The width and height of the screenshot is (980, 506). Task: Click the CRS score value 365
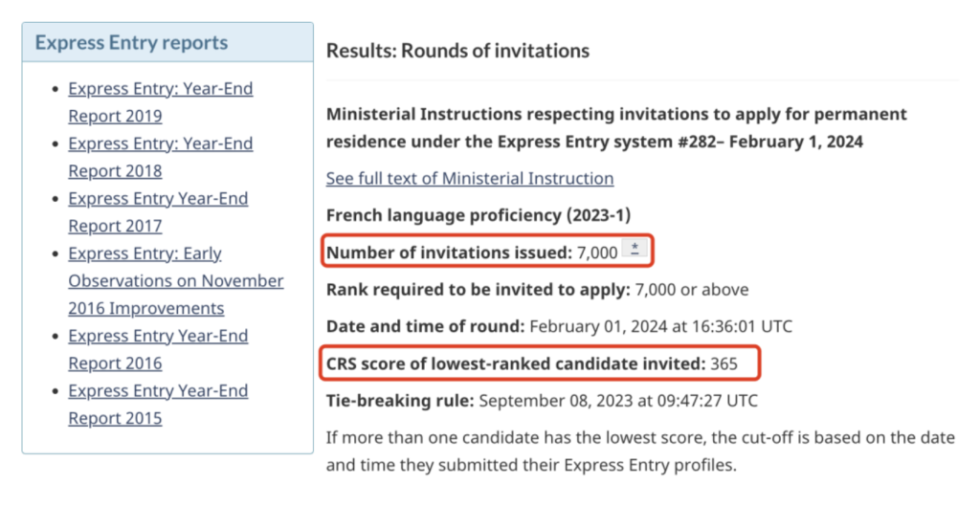click(x=724, y=363)
